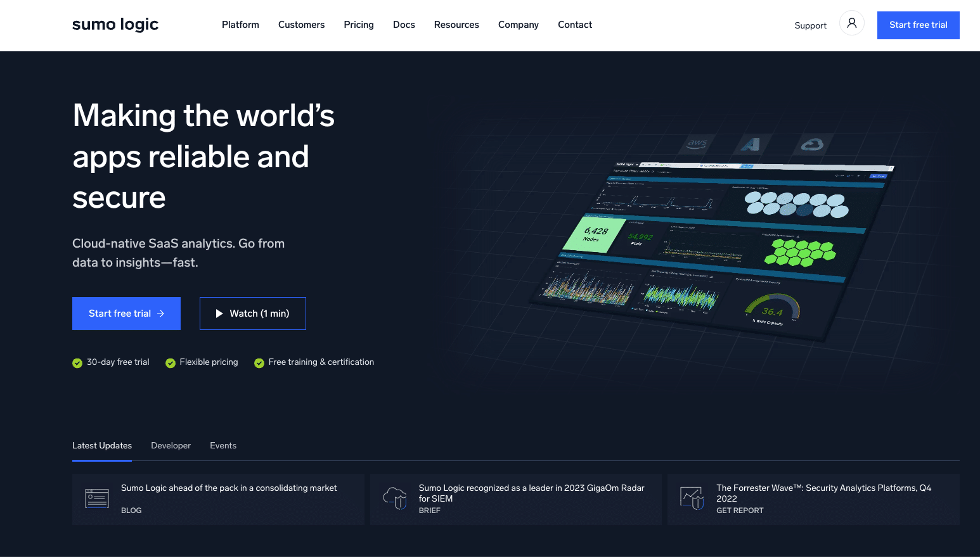
Task: Click the 'Flexible pricing' text
Action: pos(209,362)
